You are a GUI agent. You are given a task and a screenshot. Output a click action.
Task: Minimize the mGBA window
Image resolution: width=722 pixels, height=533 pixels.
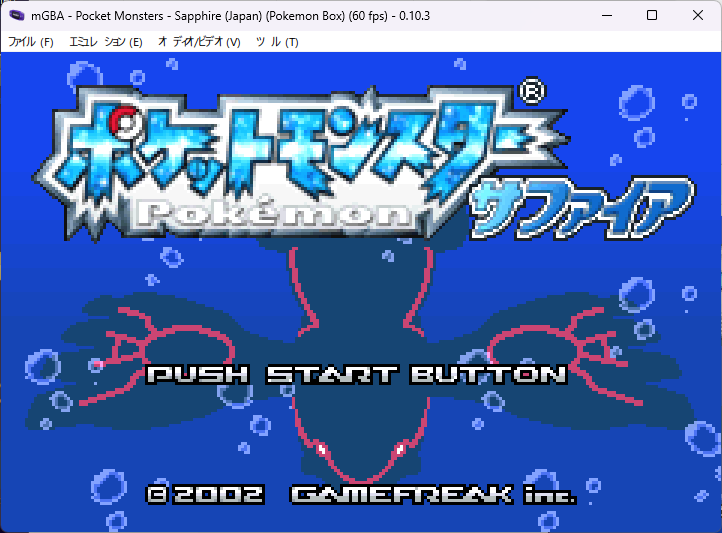[607, 16]
